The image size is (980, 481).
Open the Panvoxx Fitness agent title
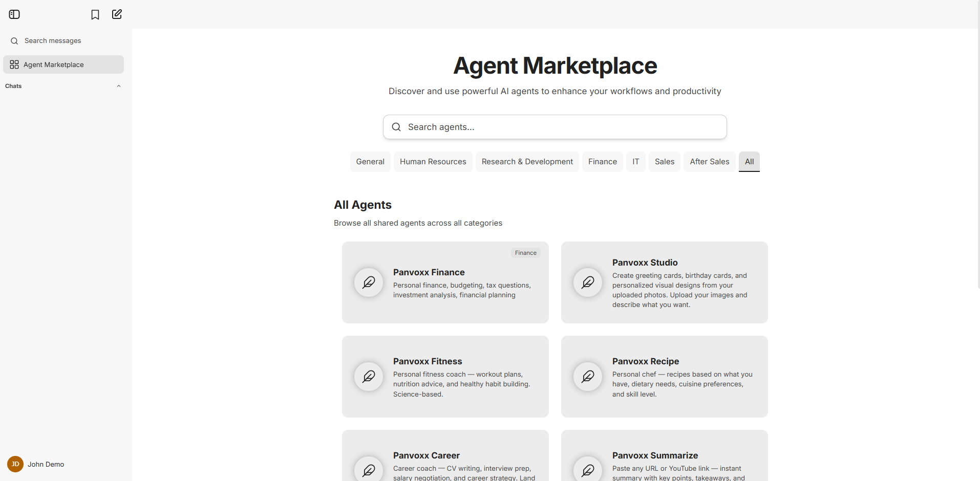[x=428, y=361]
